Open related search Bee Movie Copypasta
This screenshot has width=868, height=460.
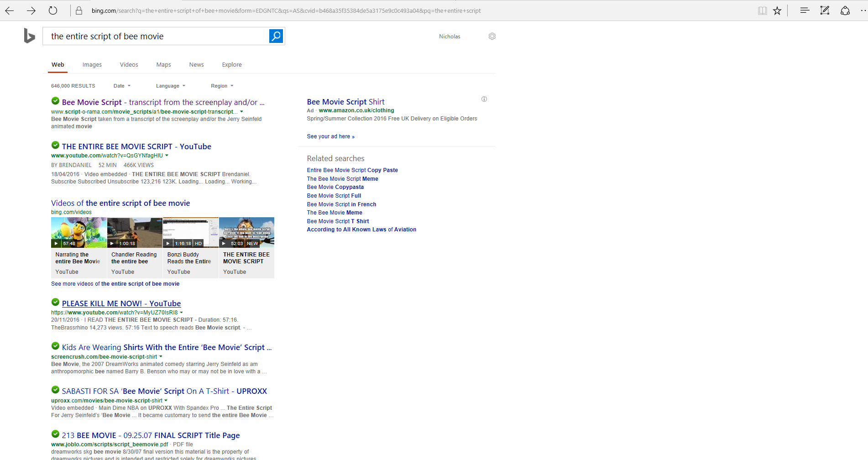click(335, 187)
